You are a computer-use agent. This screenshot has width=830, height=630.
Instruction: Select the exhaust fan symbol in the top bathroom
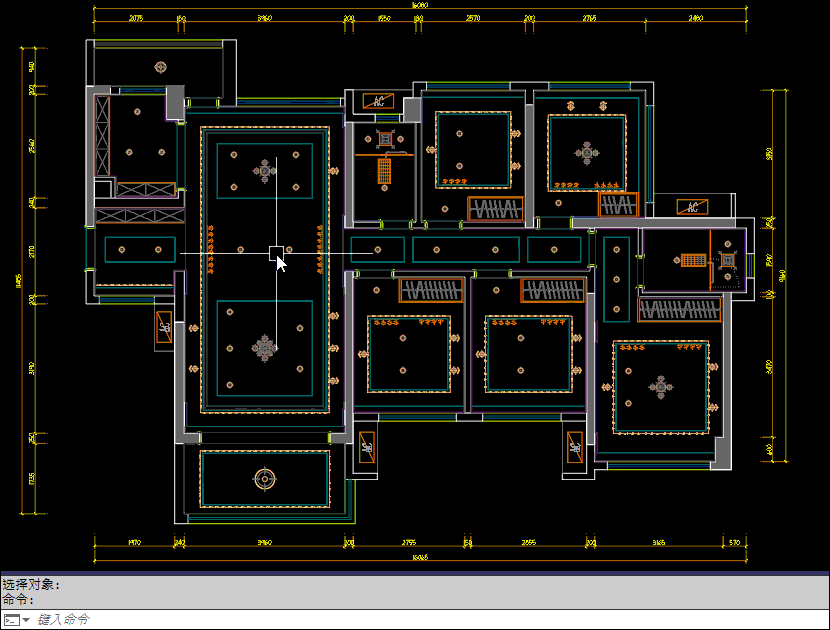pos(385,138)
